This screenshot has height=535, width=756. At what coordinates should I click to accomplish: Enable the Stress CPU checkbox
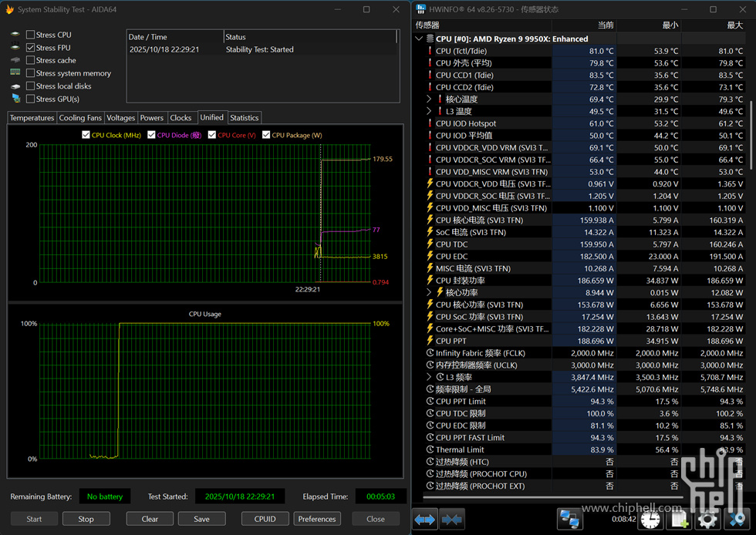pos(30,35)
